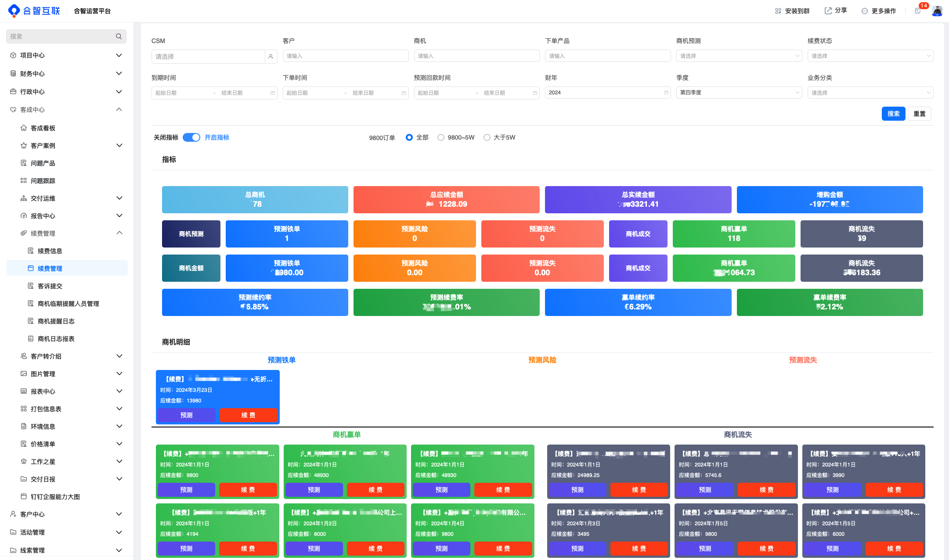The width and height of the screenshot is (949, 560).
Task: Toggle the 开启指标 switch
Action: tap(191, 137)
